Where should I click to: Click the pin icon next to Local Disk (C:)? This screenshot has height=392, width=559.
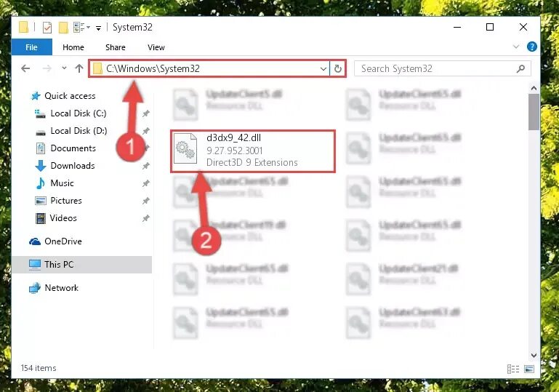(146, 113)
